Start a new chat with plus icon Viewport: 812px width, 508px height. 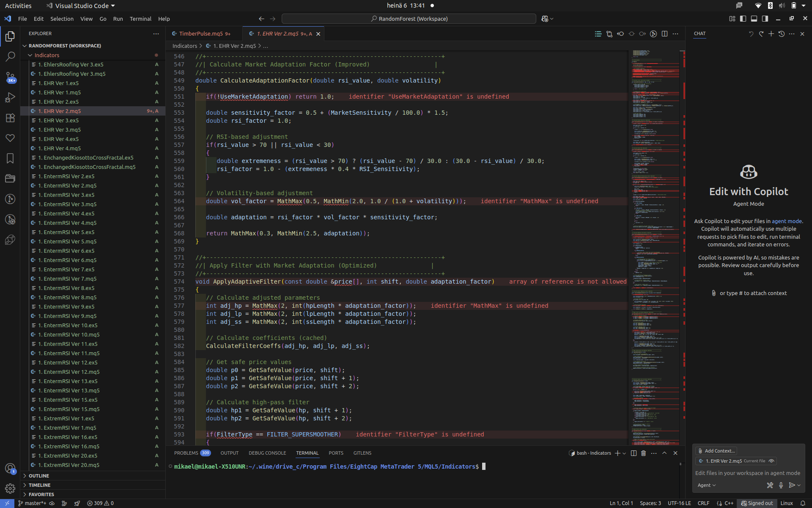[771, 34]
